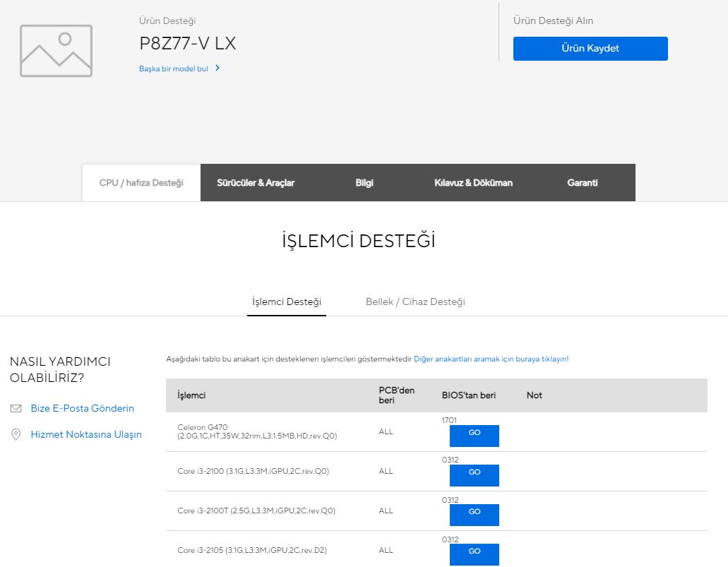The width and height of the screenshot is (728, 567).
Task: Open the Başka bir model bul link
Action: point(174,68)
